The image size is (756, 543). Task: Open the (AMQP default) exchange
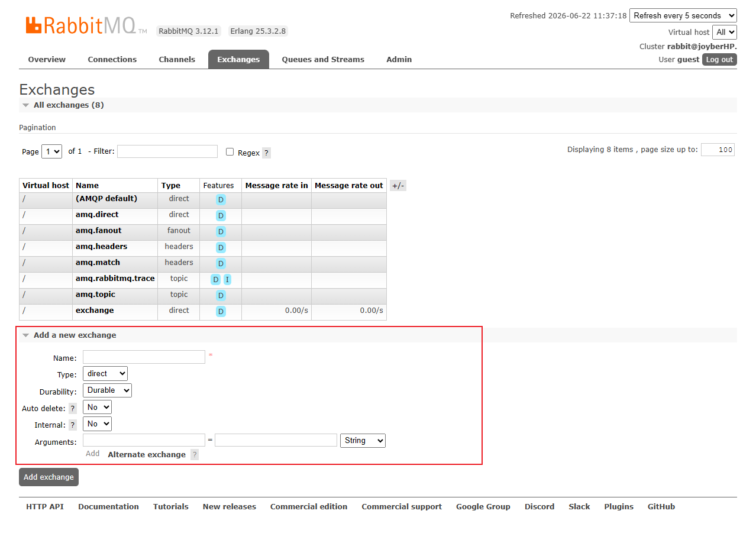tap(106, 198)
